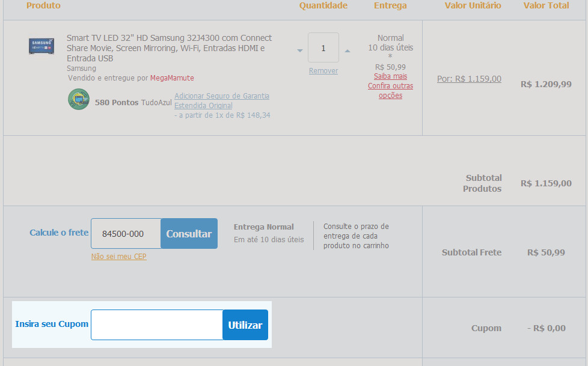Open the Não sei meu CEP link
The height and width of the screenshot is (366, 588).
119,257
